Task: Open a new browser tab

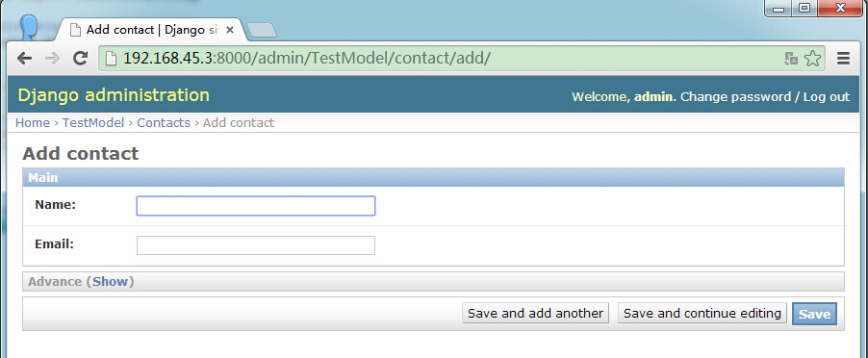Action: (x=262, y=31)
